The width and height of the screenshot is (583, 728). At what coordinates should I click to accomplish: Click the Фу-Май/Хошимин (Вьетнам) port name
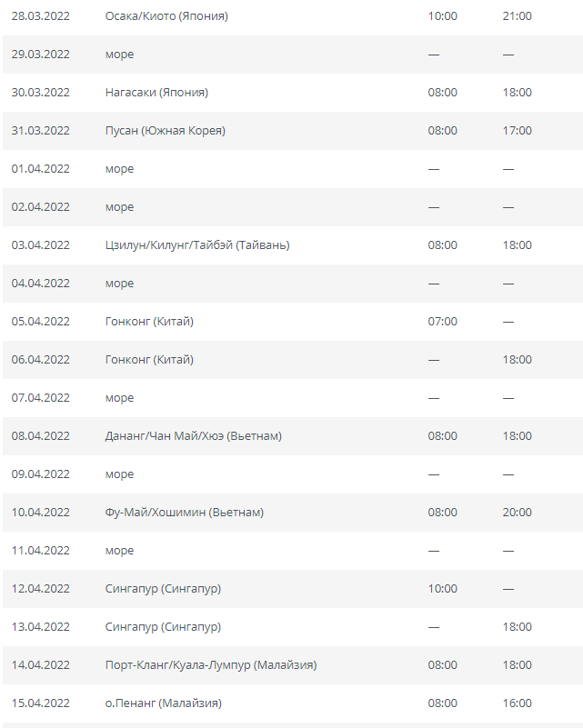click(x=185, y=512)
